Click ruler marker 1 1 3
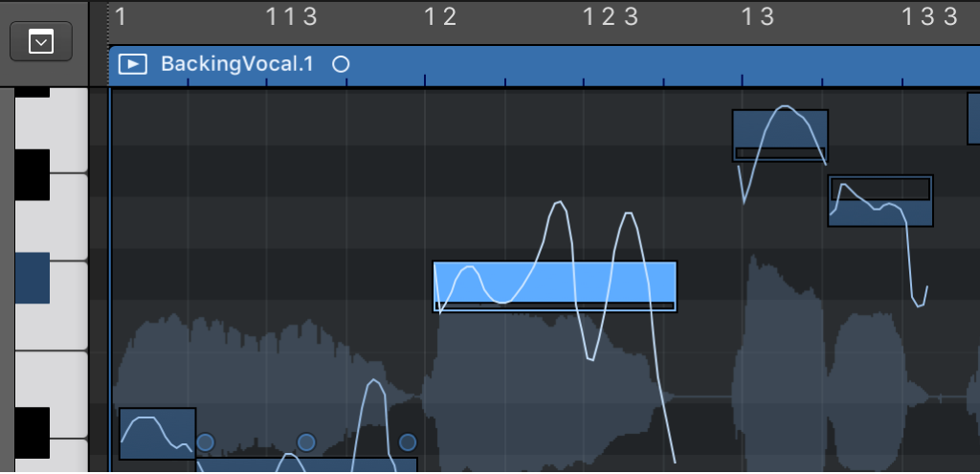This screenshot has width=980, height=474. (x=290, y=15)
